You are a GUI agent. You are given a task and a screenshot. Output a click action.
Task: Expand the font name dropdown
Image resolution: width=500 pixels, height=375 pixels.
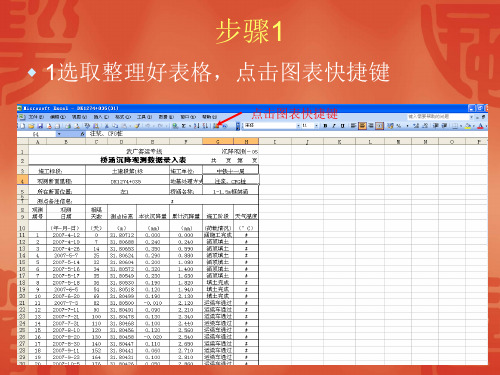[x=298, y=126]
